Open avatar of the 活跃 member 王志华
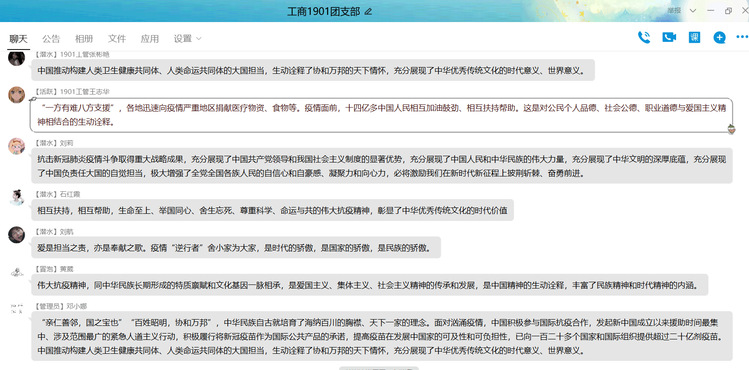This screenshot has height=370, width=749. (17, 95)
